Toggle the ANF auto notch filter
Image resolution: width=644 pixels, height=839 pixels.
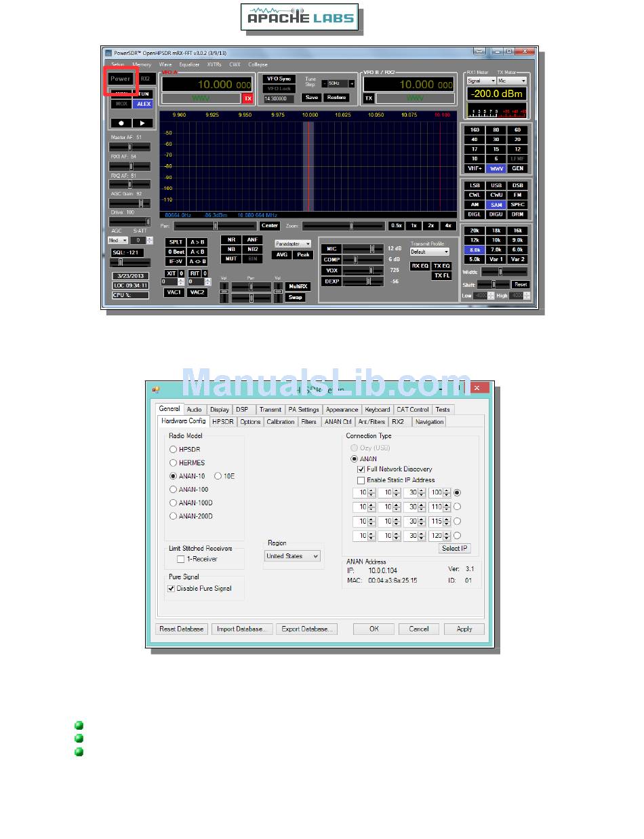tap(252, 240)
